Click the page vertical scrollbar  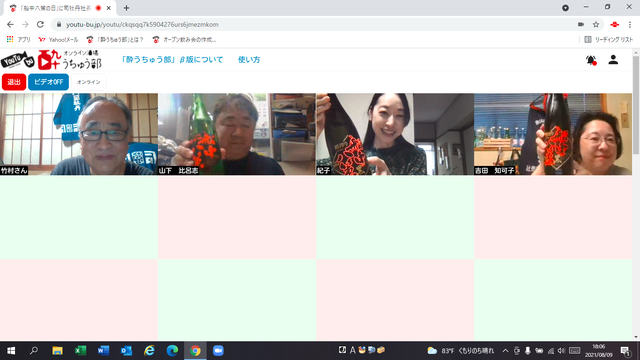pos(636,105)
